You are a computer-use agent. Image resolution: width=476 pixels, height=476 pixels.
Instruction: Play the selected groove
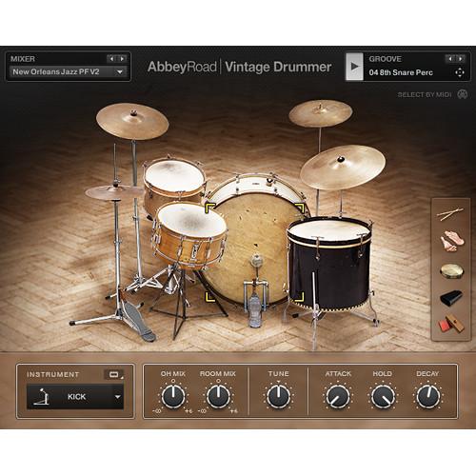354,67
